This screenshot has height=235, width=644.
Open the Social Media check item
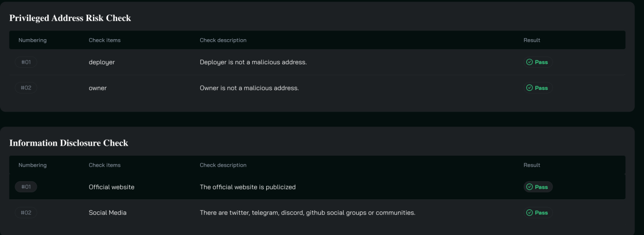pos(108,213)
